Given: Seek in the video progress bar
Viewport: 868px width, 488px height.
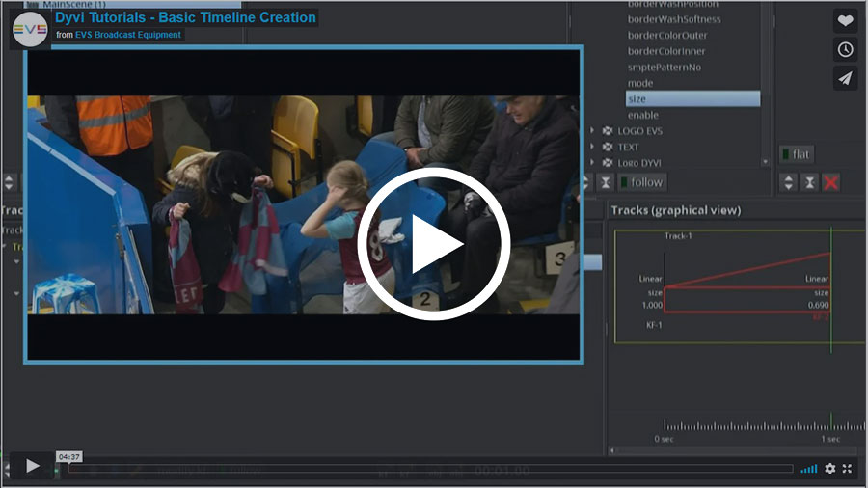Looking at the screenshot, I should (430, 469).
